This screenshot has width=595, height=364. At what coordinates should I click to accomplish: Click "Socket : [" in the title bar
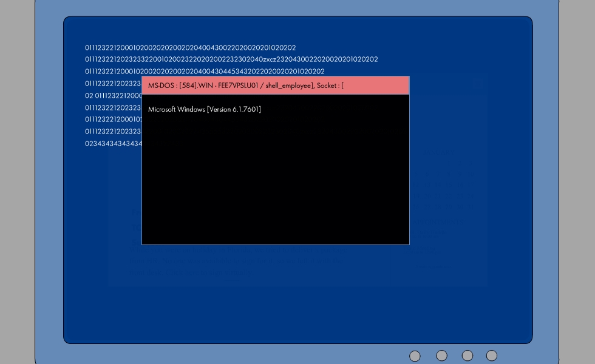click(330, 86)
